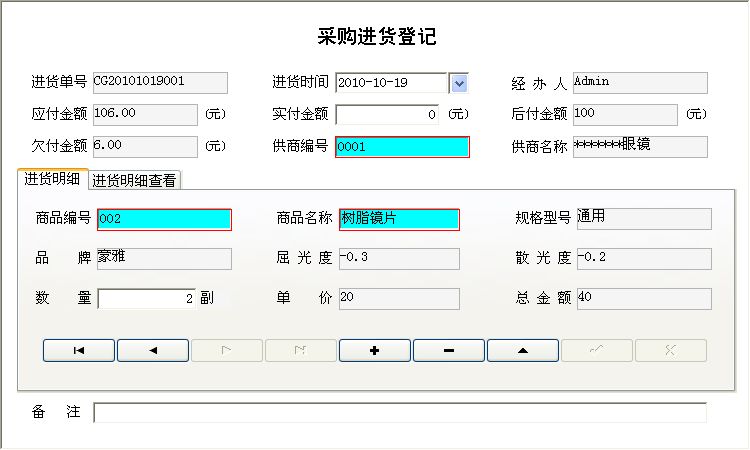The height and width of the screenshot is (450, 750).
Task: Click the 进货单号 field CG20101019001
Action: pyautogui.click(x=160, y=83)
